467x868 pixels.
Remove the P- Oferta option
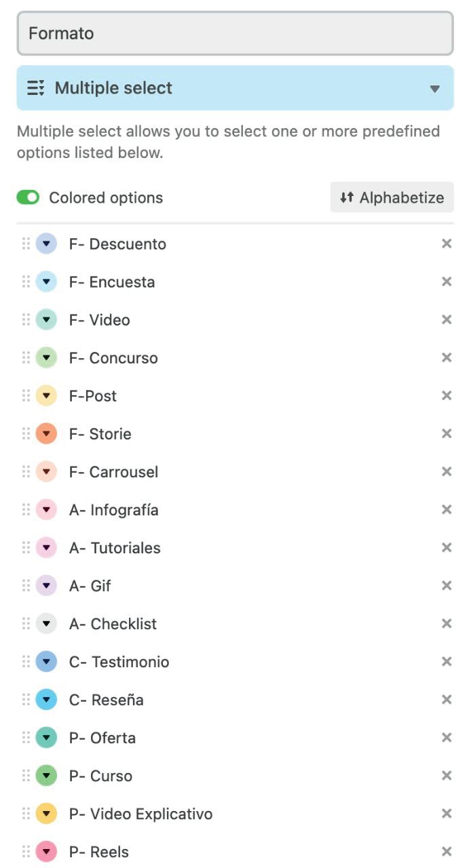tap(447, 738)
